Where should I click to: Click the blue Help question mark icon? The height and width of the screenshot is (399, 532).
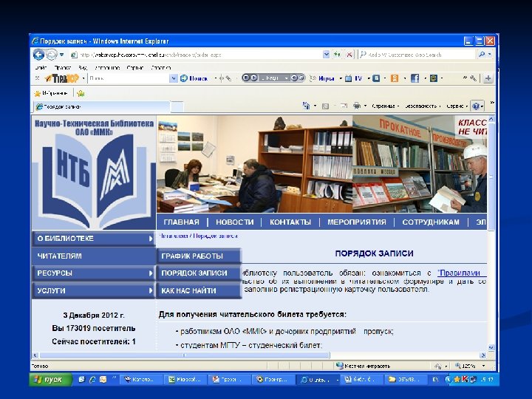[x=476, y=106]
